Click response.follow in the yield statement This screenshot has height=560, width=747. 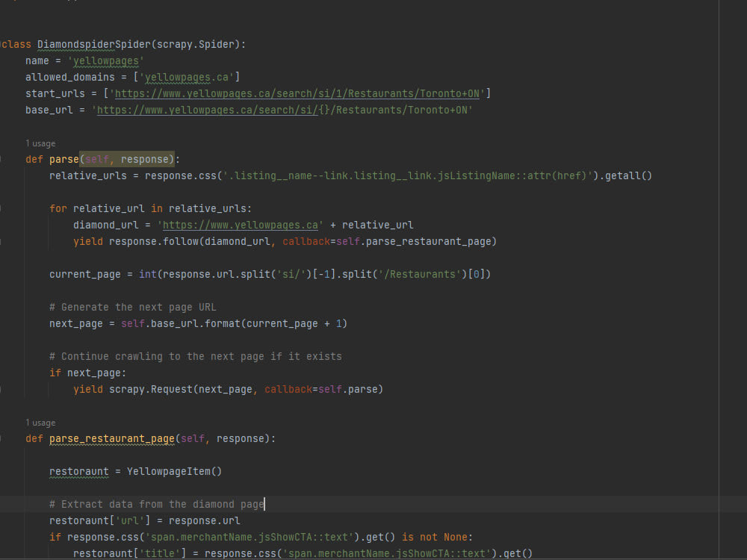click(153, 241)
